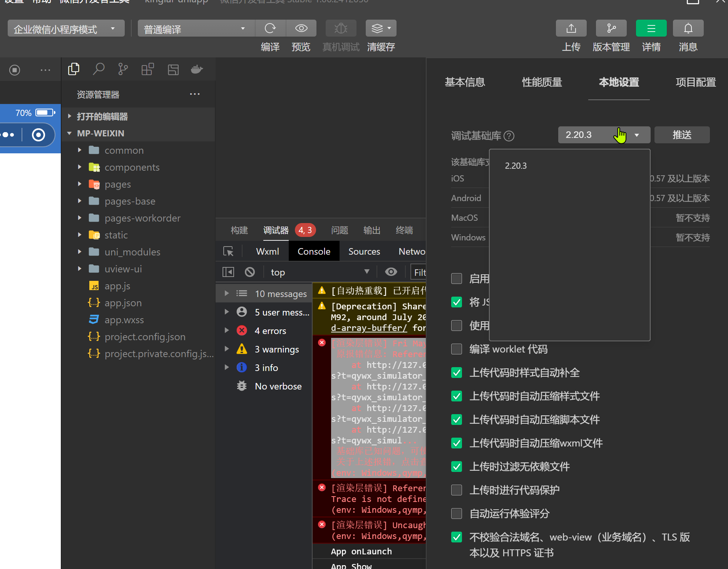
Task: Open the messages bell icon
Action: 688,28
